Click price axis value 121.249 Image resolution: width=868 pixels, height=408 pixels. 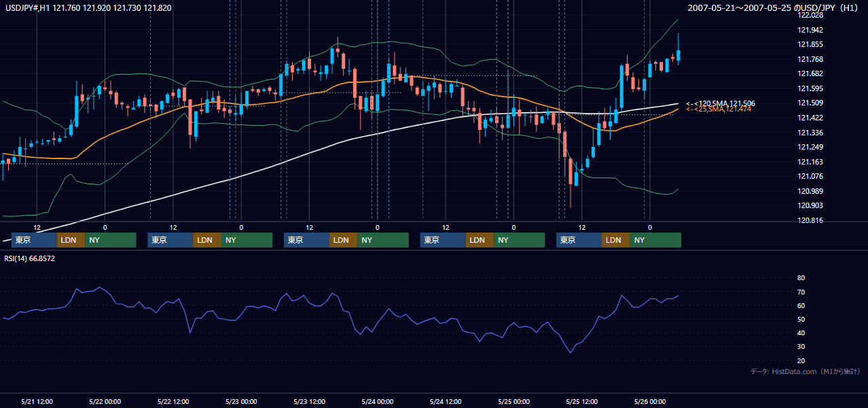click(809, 147)
